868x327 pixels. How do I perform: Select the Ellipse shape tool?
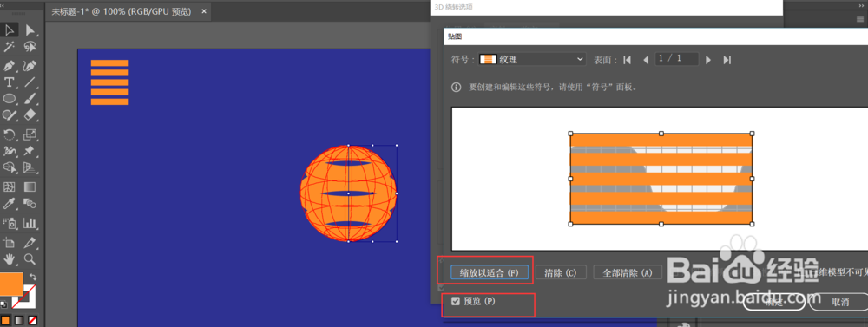9,99
